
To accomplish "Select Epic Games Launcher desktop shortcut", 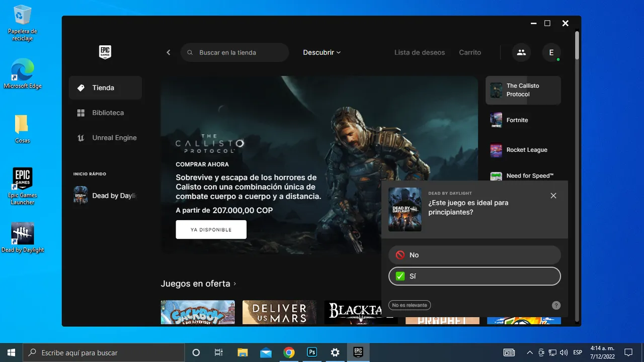I will 23,186.
